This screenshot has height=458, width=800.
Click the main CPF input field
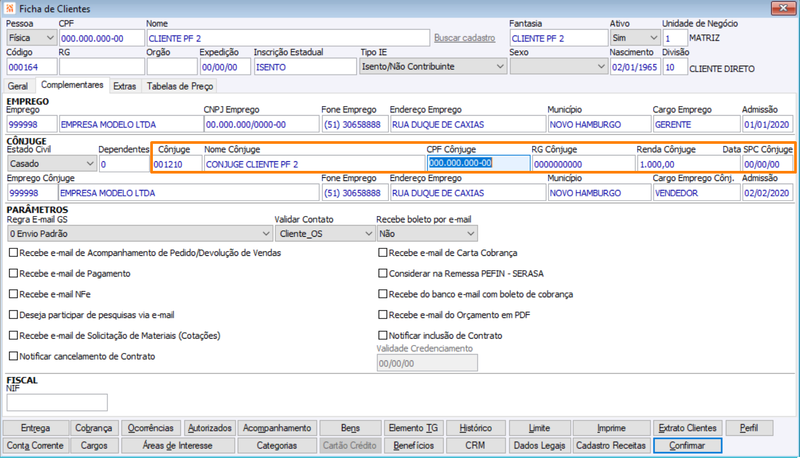[102, 38]
